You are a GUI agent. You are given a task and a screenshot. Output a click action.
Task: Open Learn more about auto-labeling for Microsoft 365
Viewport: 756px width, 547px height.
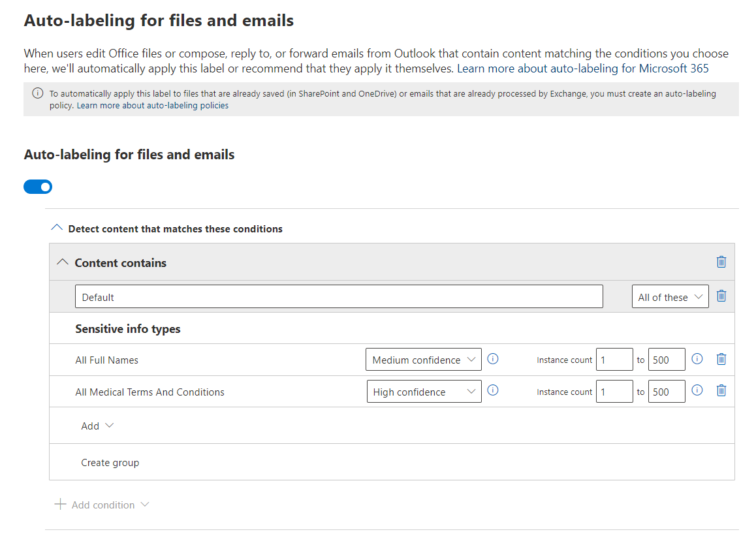[582, 68]
